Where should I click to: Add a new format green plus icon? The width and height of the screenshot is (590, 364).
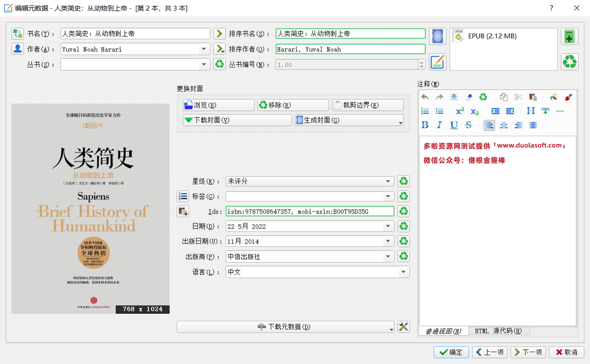coord(569,36)
